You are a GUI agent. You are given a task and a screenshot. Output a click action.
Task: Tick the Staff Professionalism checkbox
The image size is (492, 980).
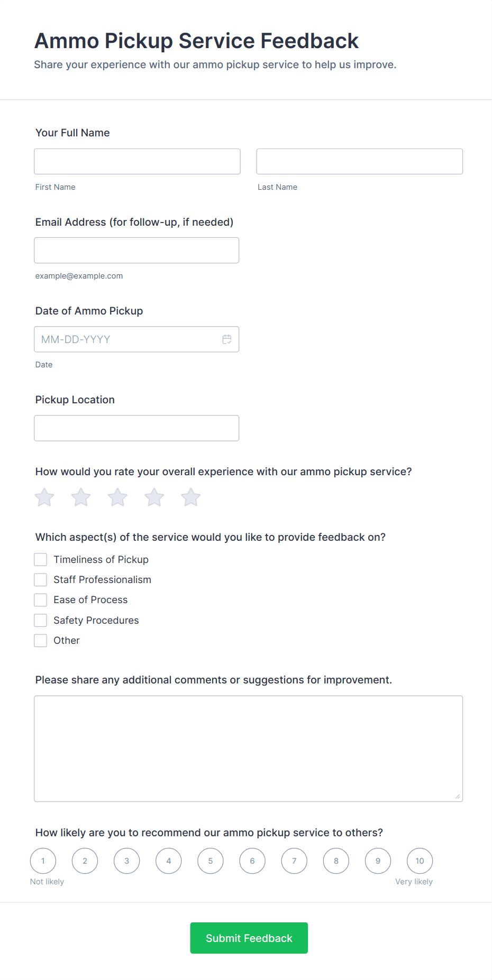pyautogui.click(x=41, y=580)
